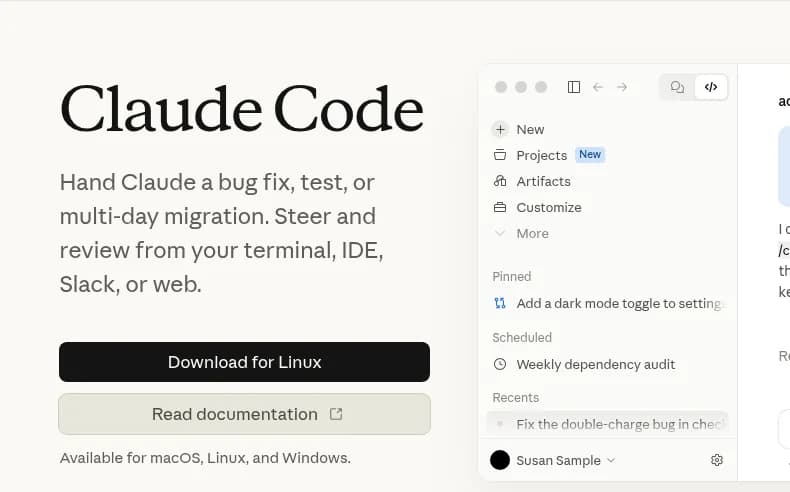Image resolution: width=790 pixels, height=492 pixels.
Task: Click the plus icon next to New
Action: click(x=500, y=129)
